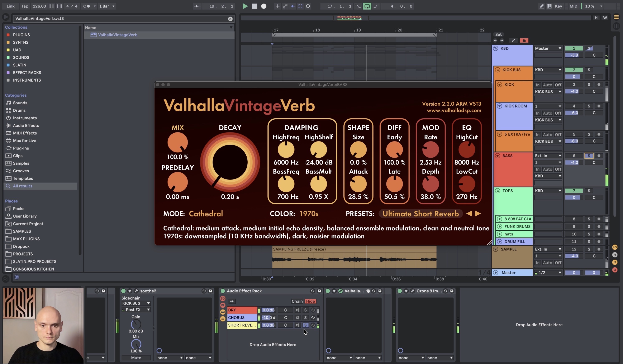Toggle KBD track activator number 1
Viewport: 623px width, 364px height.
574,48
